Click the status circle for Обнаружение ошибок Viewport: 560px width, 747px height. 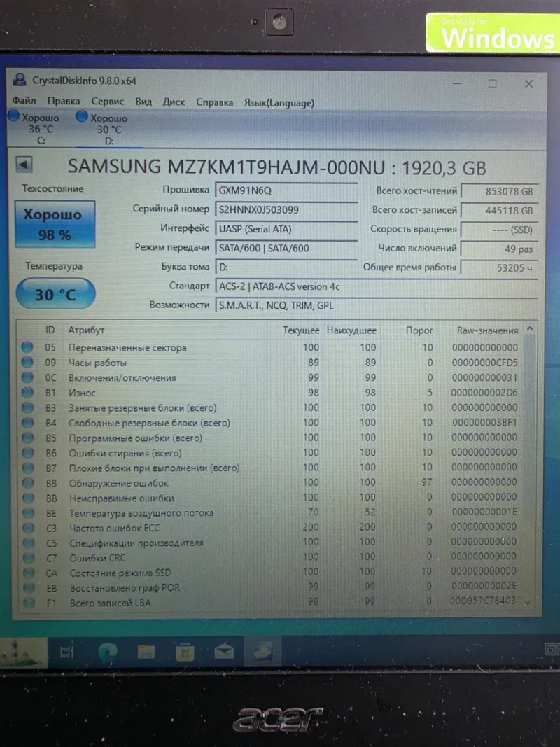coord(29,482)
